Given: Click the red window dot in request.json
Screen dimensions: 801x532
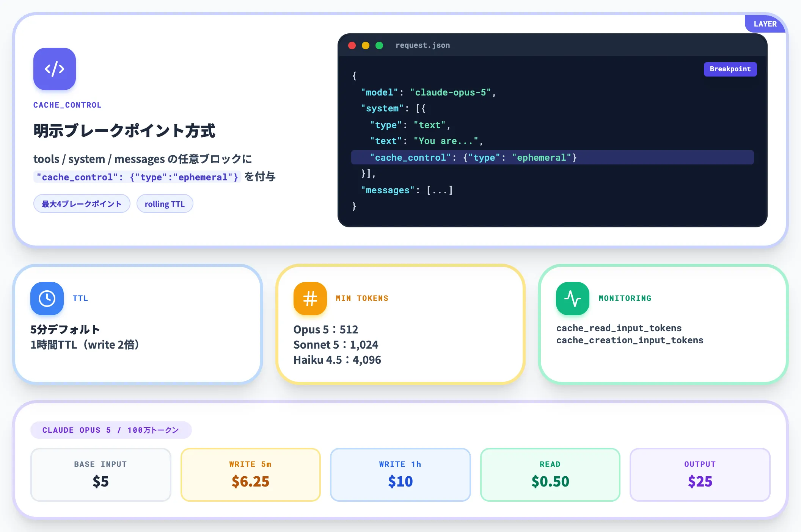Looking at the screenshot, I should tap(352, 45).
